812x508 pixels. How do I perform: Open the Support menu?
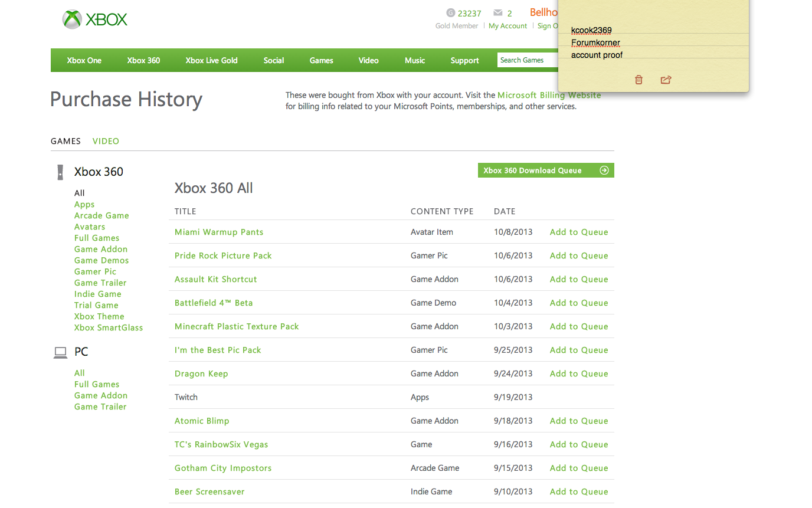click(465, 60)
